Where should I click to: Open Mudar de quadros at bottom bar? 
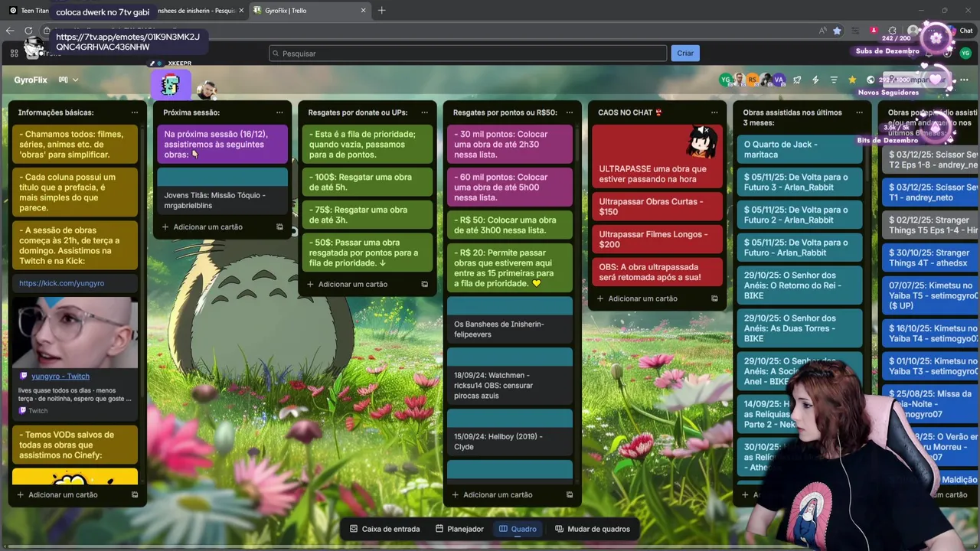593,529
